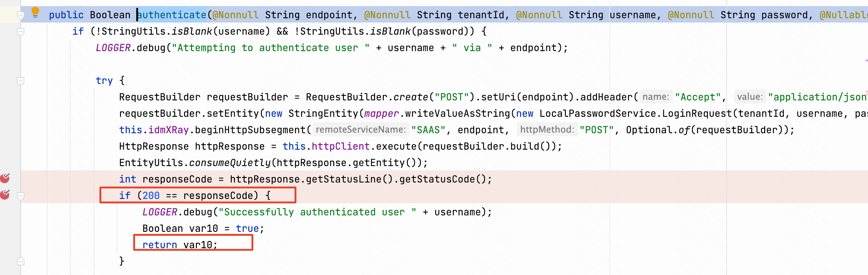Screen dimensions: 868x275
Task: Click "Successfully authenticated user " string
Action: coord(318,212)
